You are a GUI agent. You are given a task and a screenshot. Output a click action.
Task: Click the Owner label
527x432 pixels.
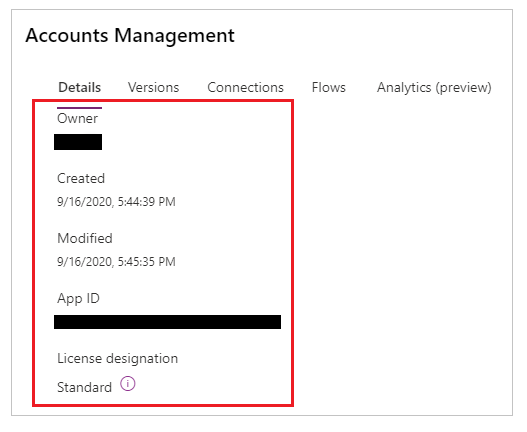(78, 118)
